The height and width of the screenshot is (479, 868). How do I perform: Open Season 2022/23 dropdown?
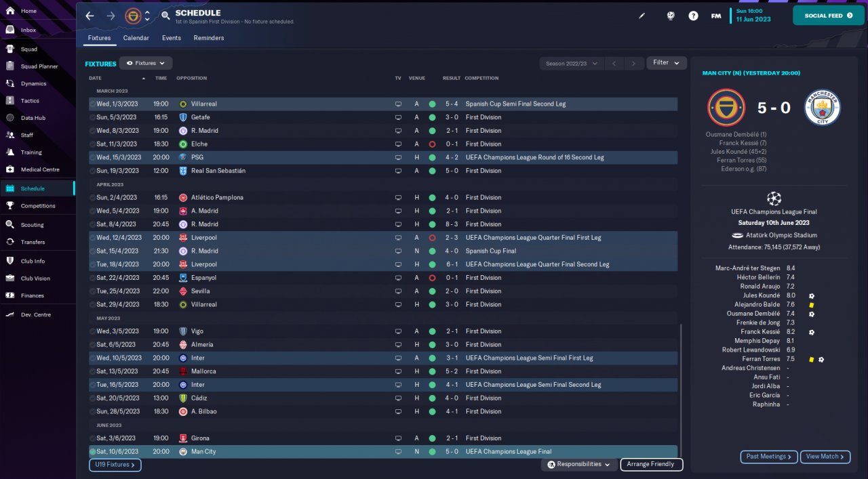[x=572, y=64]
